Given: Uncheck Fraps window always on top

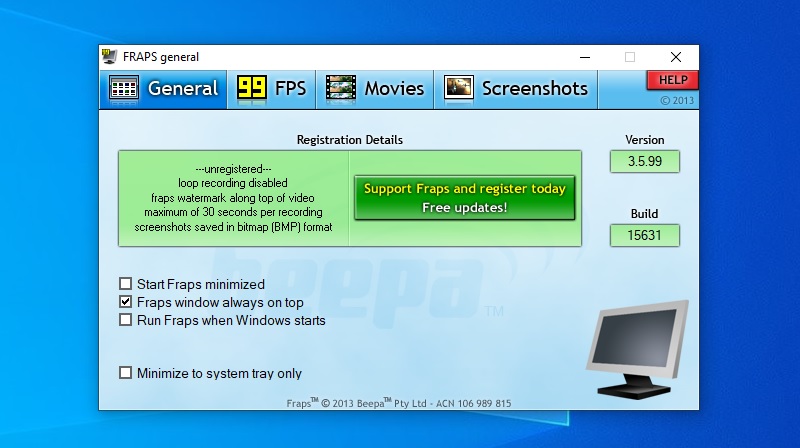Looking at the screenshot, I should click(x=126, y=302).
